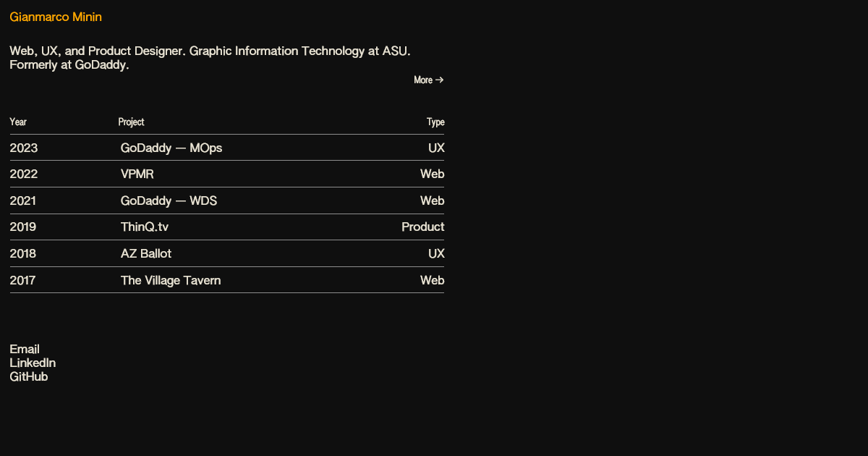This screenshot has height=456, width=868.
Task: Click the Project column header
Action: pos(131,122)
